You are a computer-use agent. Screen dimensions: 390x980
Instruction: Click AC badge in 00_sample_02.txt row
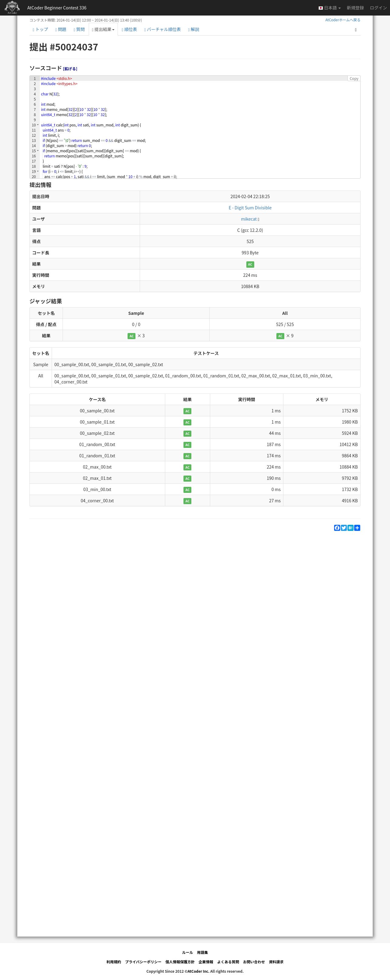point(187,434)
